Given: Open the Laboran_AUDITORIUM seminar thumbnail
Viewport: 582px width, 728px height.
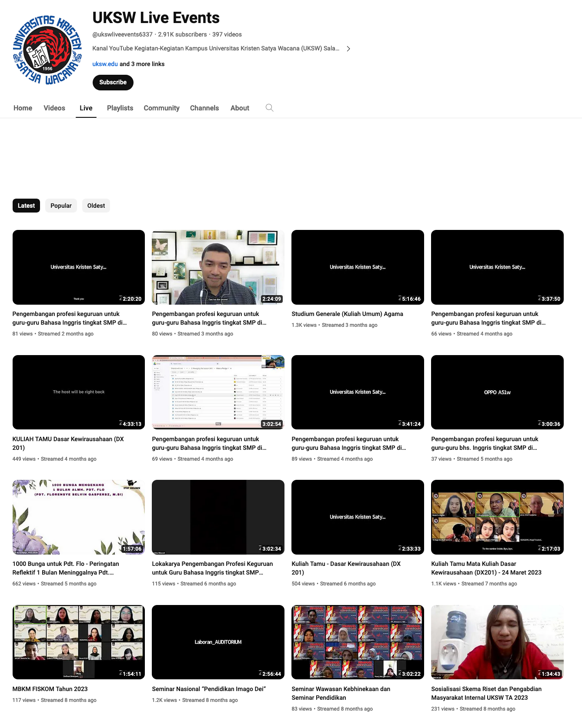Looking at the screenshot, I should tap(218, 642).
